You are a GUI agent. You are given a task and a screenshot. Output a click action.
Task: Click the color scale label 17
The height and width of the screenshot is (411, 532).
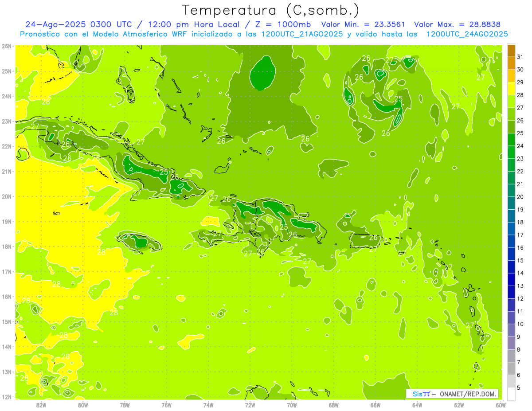pos(520,235)
